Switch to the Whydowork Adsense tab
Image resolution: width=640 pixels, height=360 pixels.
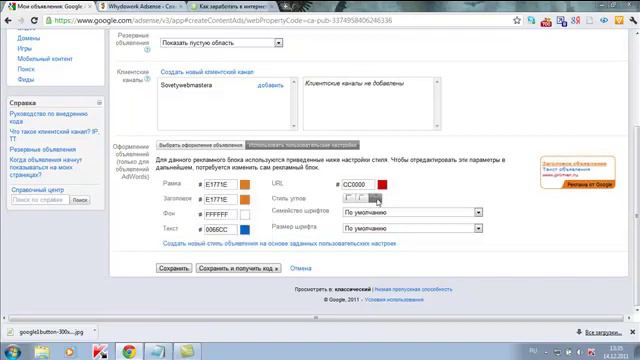tap(142, 7)
